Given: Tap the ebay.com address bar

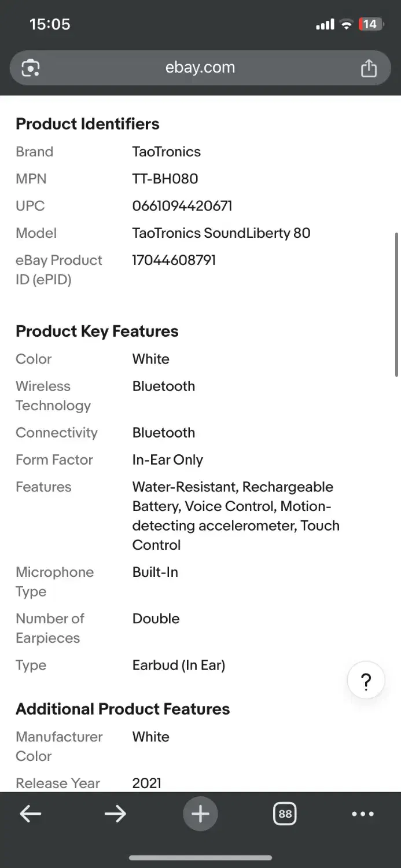Looking at the screenshot, I should click(200, 68).
